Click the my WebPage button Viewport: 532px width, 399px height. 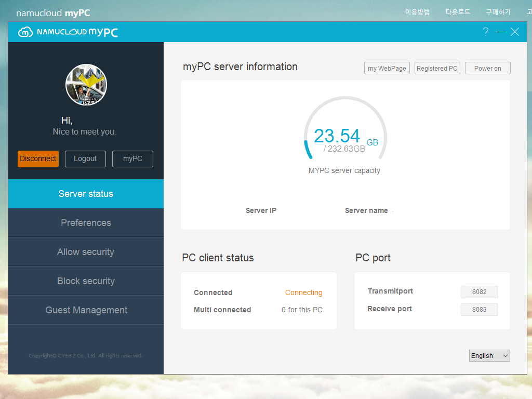point(387,68)
